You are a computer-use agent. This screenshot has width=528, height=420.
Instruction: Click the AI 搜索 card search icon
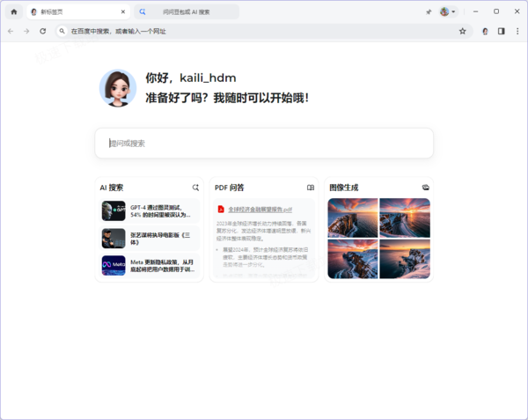click(x=195, y=188)
